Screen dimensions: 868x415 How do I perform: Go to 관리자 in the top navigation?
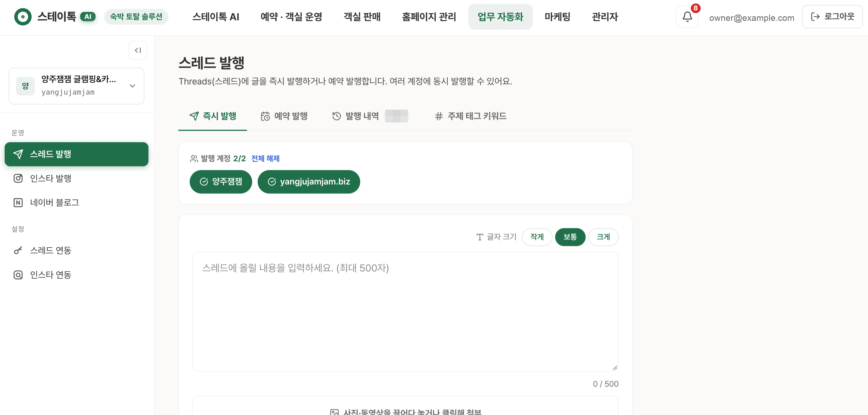(605, 17)
